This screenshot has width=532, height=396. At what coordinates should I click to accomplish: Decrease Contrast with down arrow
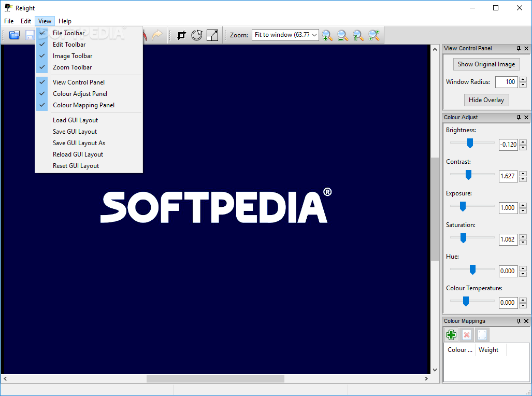[523, 179]
